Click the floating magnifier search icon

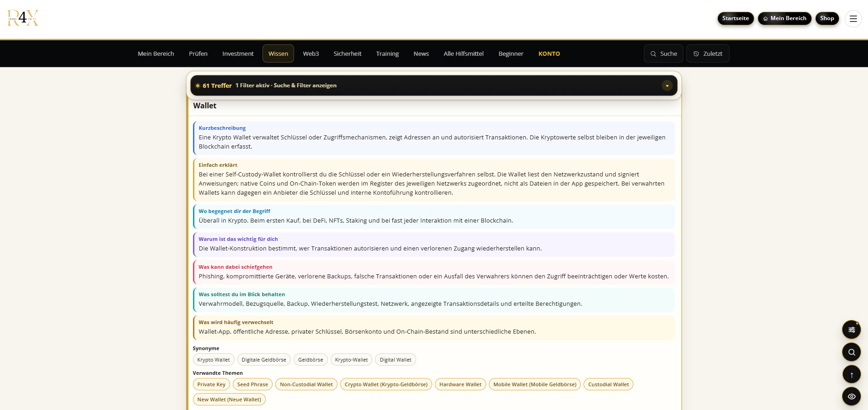coord(852,352)
